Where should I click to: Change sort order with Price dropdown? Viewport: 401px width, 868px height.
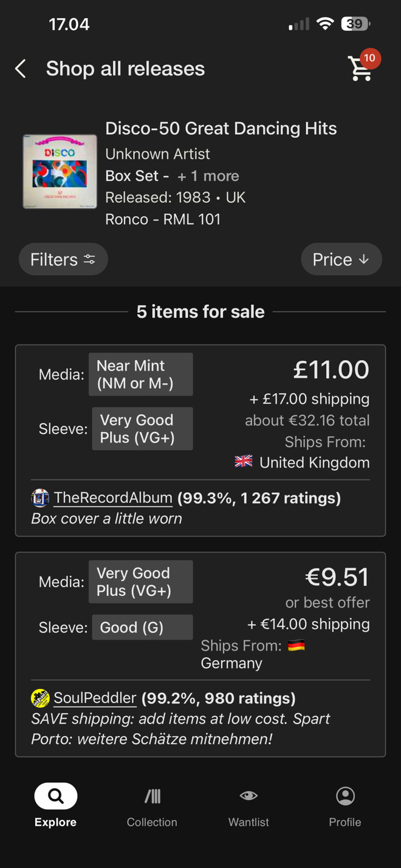(x=341, y=259)
